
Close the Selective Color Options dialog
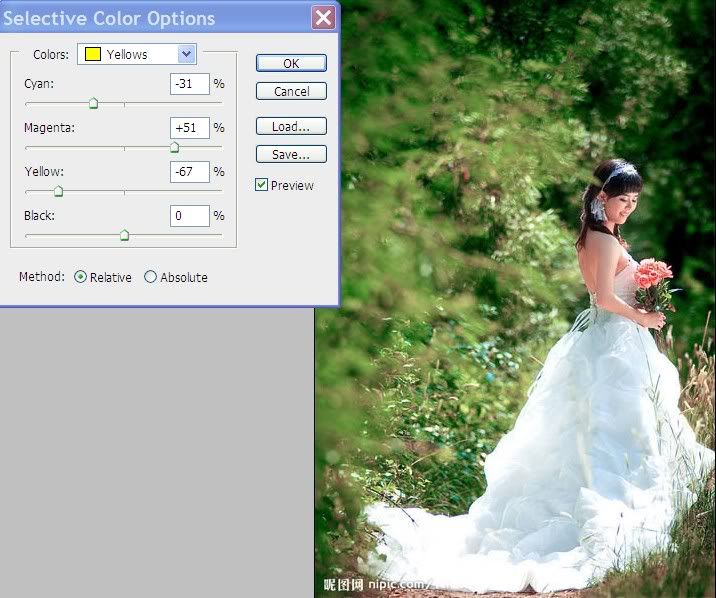323,17
